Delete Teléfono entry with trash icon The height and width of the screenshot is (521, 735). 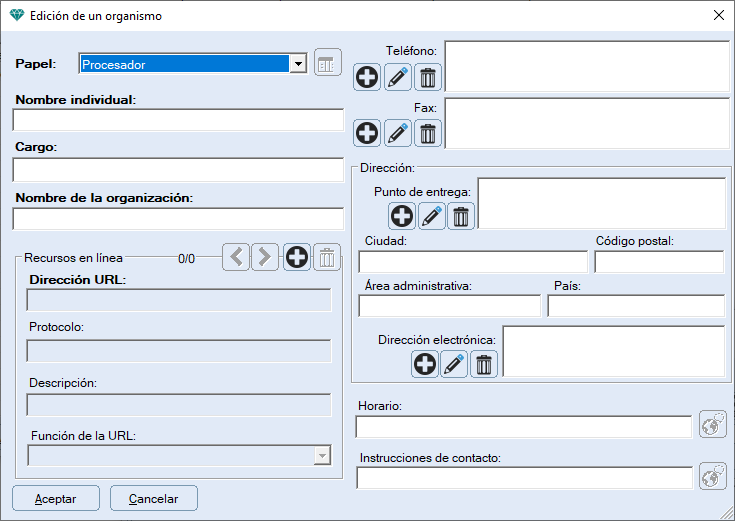[x=428, y=77]
